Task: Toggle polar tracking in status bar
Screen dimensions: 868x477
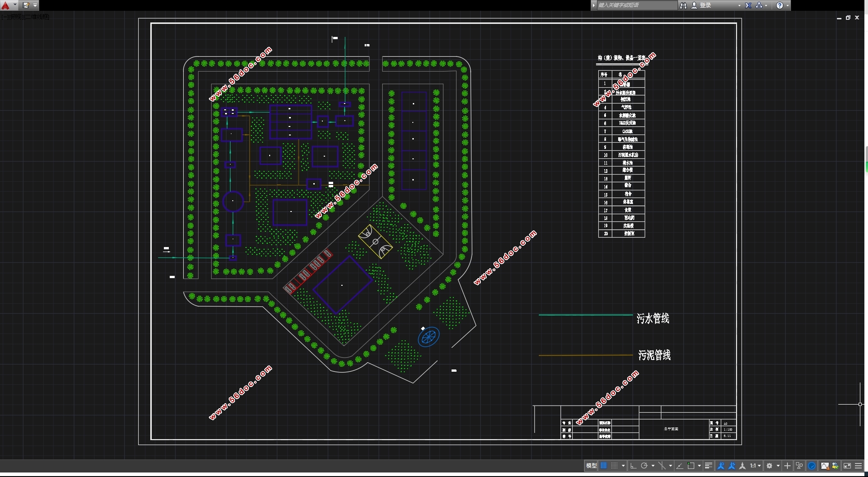Action: click(x=644, y=466)
